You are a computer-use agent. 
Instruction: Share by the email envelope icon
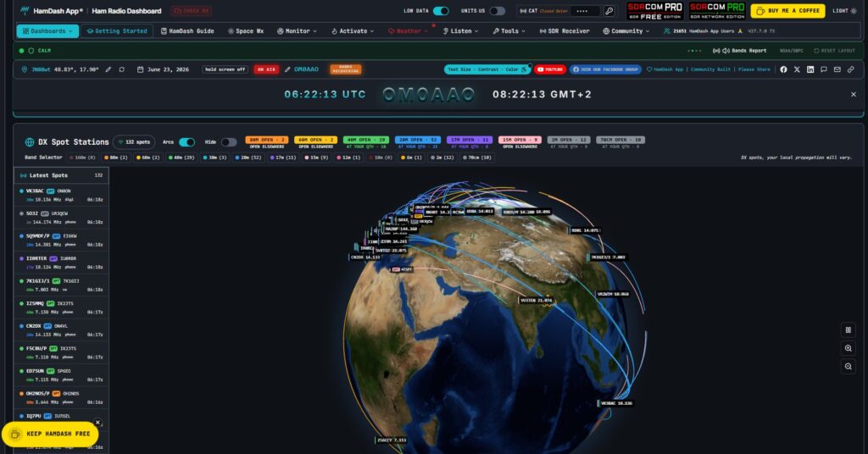(x=837, y=69)
